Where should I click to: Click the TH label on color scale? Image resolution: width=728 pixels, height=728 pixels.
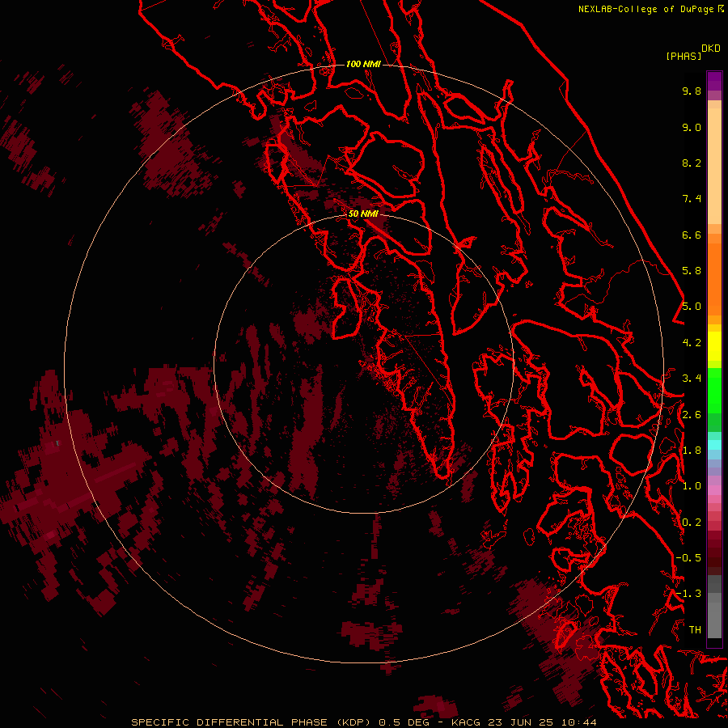695,630
